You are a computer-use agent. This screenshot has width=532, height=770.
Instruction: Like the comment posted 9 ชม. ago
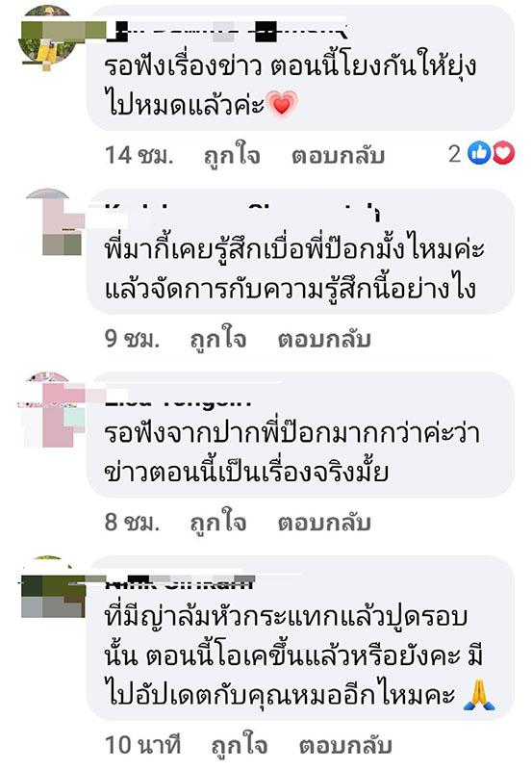coord(218,339)
